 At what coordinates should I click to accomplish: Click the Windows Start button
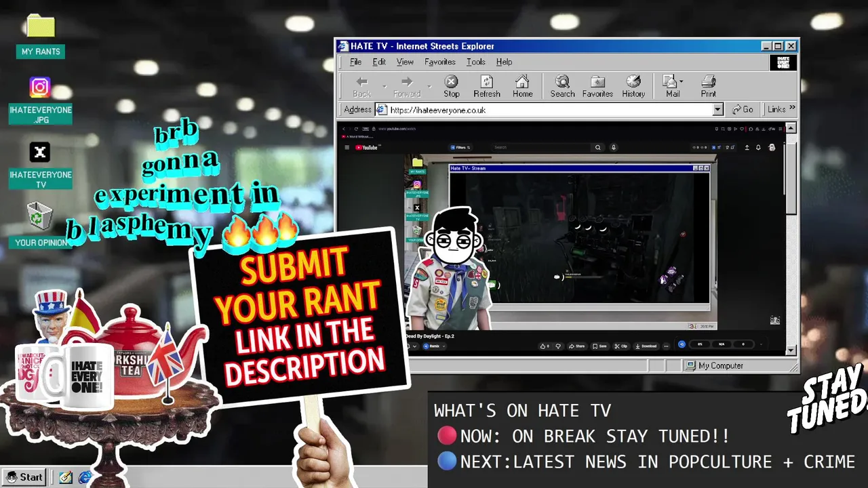[x=24, y=477]
